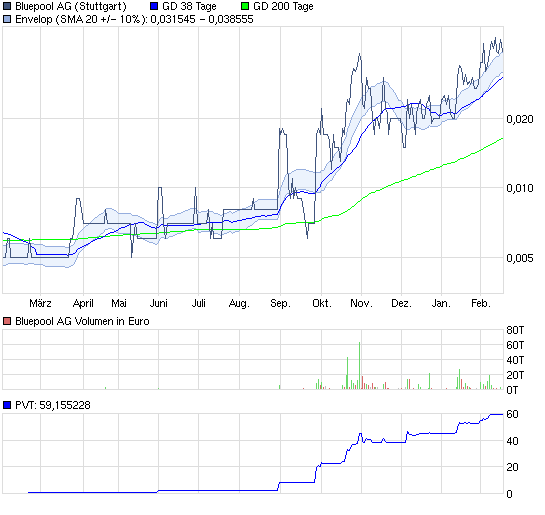Viewport: 545px width, 515px height.
Task: Click the 0 value on PVT axis
Action: point(510,494)
